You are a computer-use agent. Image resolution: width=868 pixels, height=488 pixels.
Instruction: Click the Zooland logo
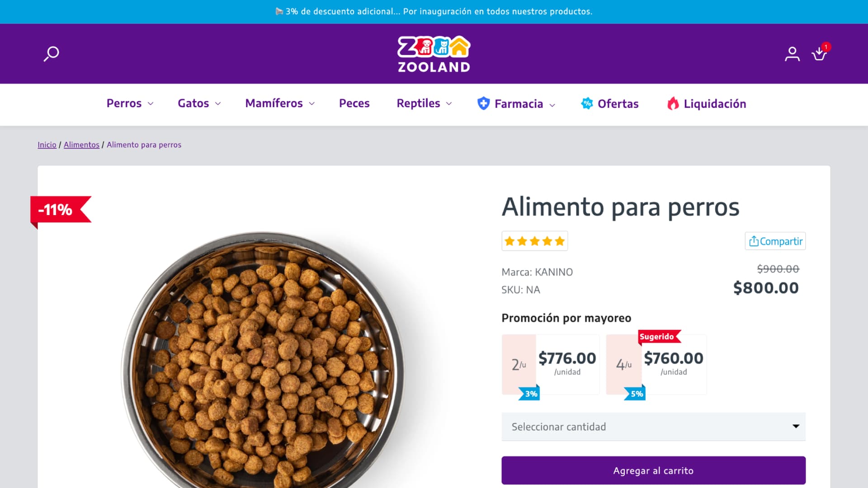click(x=434, y=54)
